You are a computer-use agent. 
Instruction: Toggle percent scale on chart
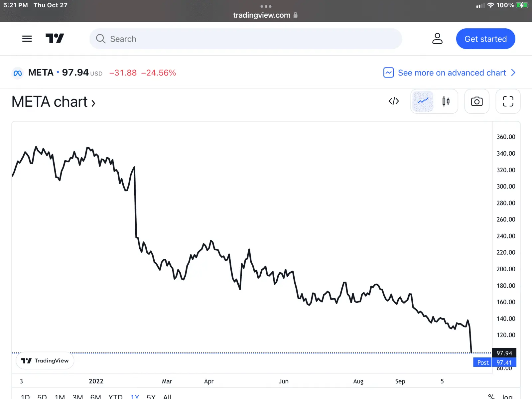[x=491, y=396]
